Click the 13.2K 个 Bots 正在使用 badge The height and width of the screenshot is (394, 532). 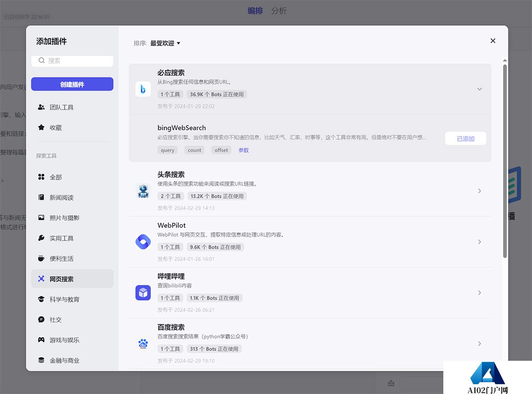tap(217, 196)
